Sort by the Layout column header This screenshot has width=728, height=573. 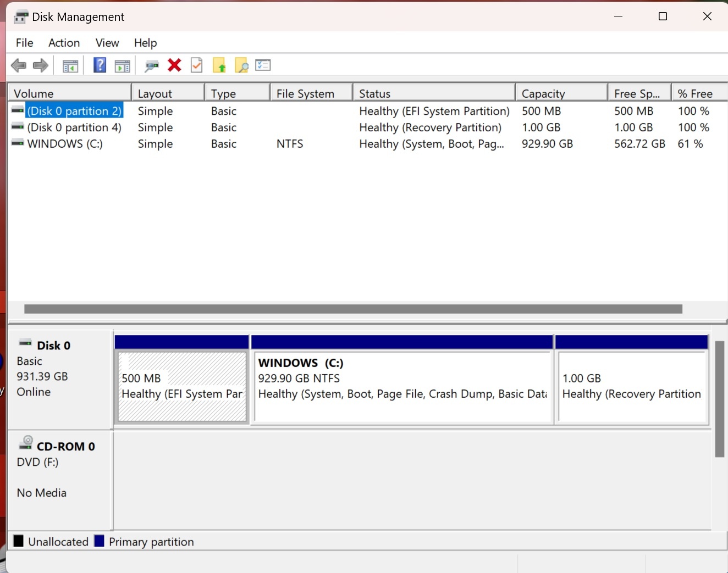(x=168, y=93)
